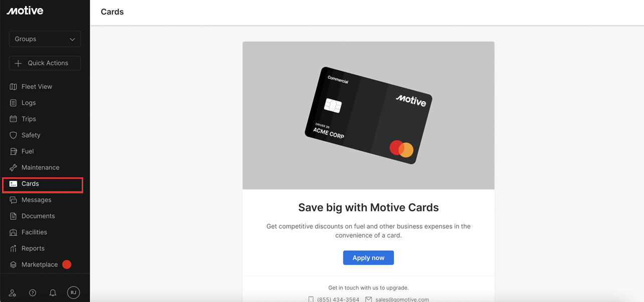
Task: Open the help question mark icon
Action: coord(33,293)
